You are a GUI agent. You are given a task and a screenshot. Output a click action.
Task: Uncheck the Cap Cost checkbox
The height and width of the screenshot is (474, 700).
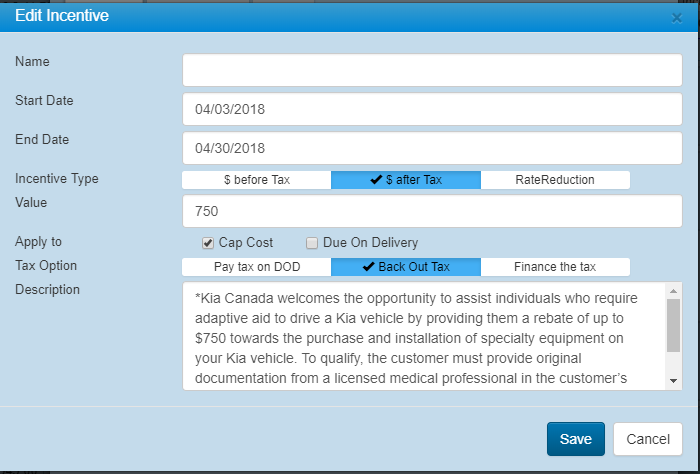pos(208,243)
